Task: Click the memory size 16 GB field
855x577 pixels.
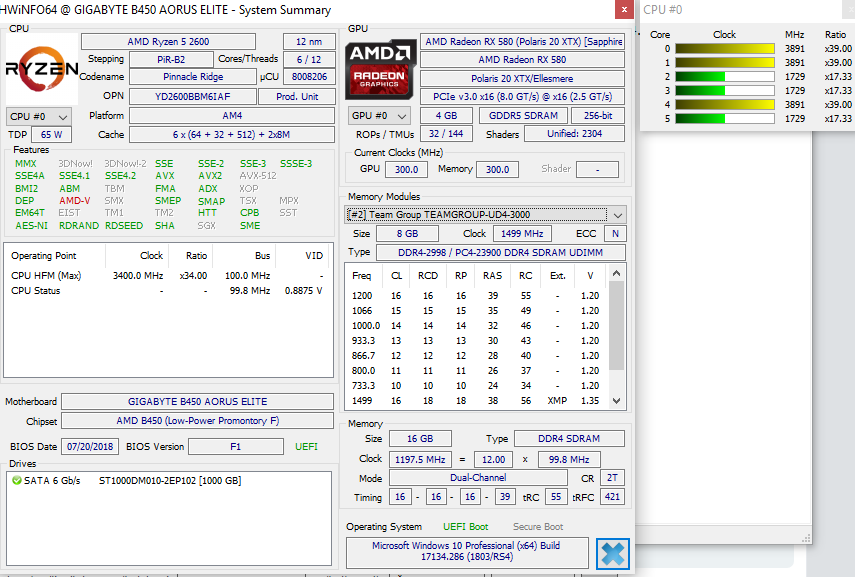Action: [x=420, y=438]
